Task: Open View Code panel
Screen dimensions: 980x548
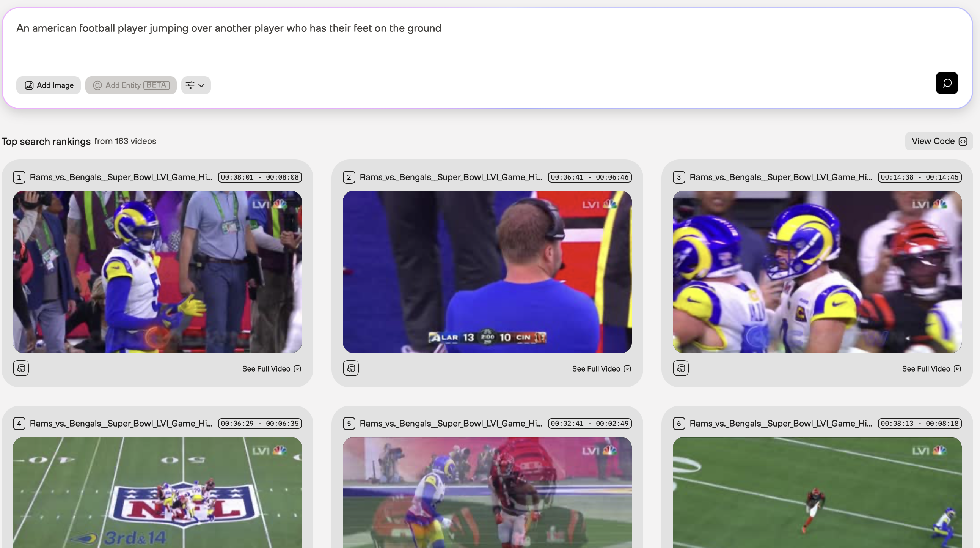Action: tap(939, 141)
